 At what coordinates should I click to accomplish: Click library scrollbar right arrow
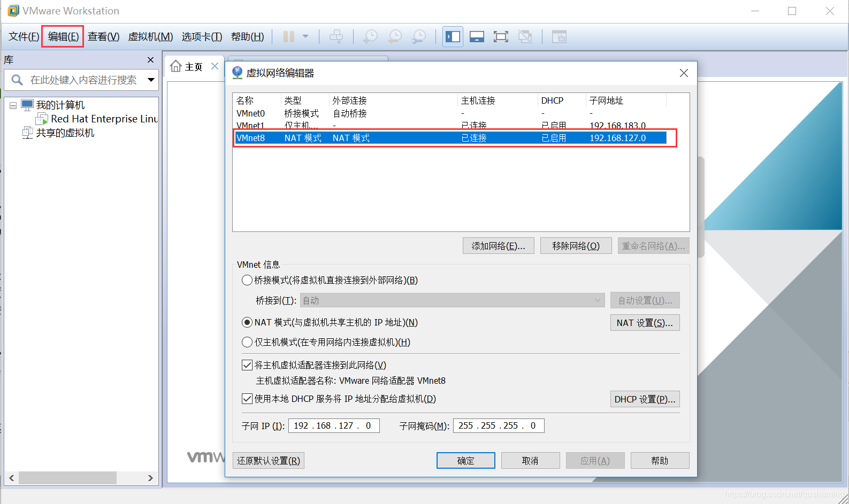(x=150, y=478)
